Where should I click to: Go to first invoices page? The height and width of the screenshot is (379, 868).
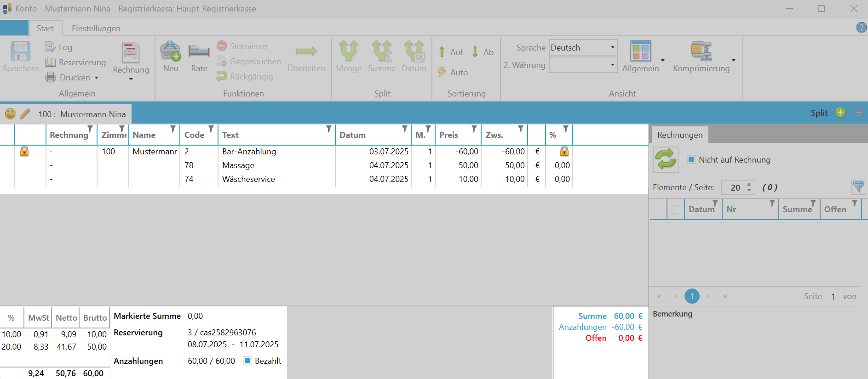659,296
